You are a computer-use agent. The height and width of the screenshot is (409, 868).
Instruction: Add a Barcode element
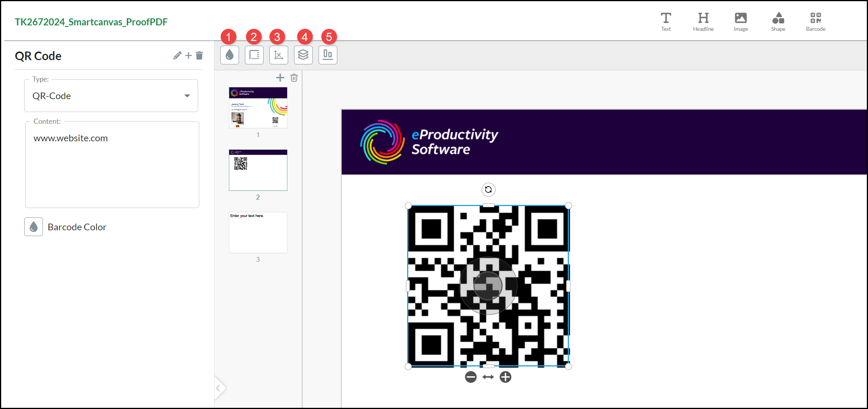click(x=815, y=22)
